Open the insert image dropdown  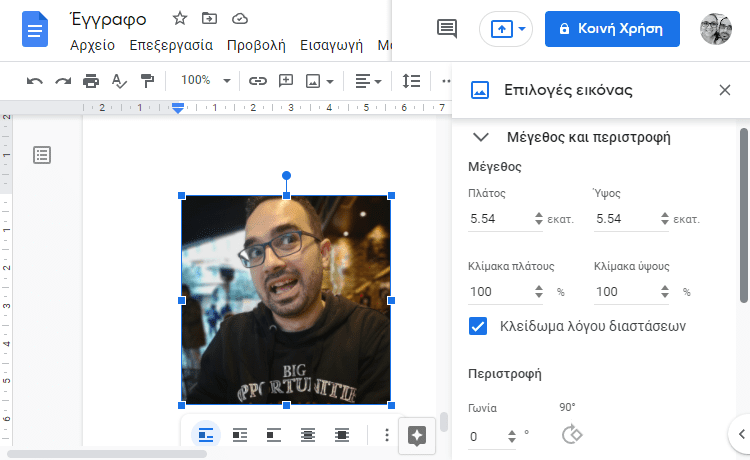tap(320, 81)
